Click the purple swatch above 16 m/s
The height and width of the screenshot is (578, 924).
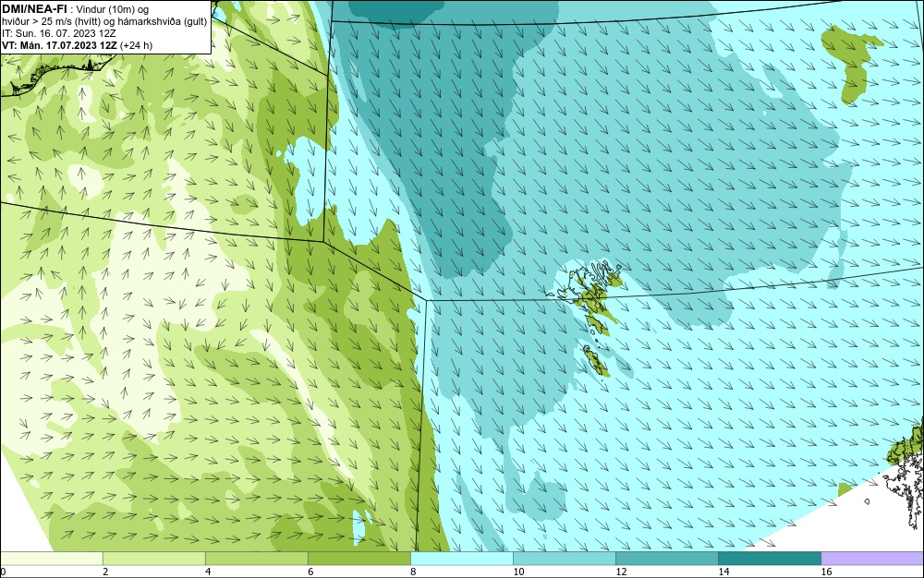tap(872, 559)
